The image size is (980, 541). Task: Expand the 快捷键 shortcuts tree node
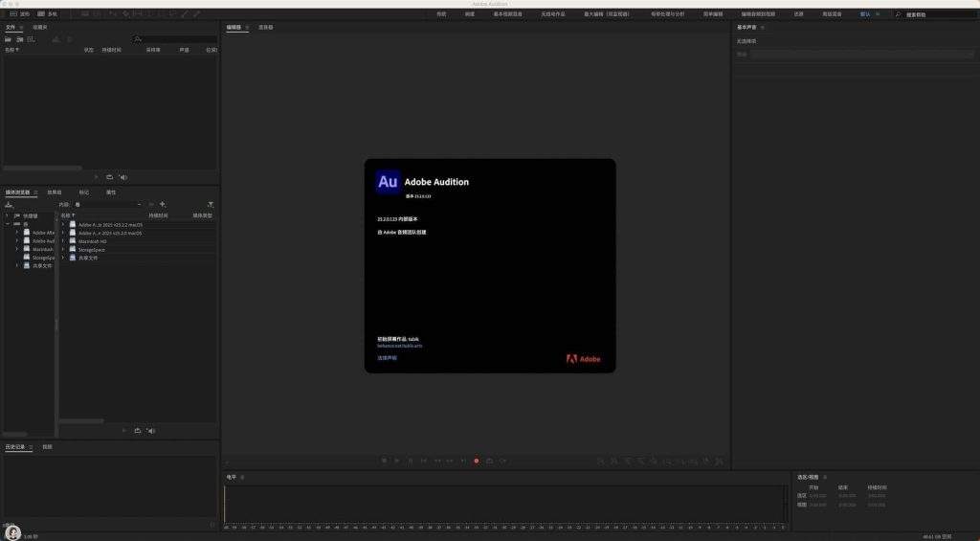[7, 215]
